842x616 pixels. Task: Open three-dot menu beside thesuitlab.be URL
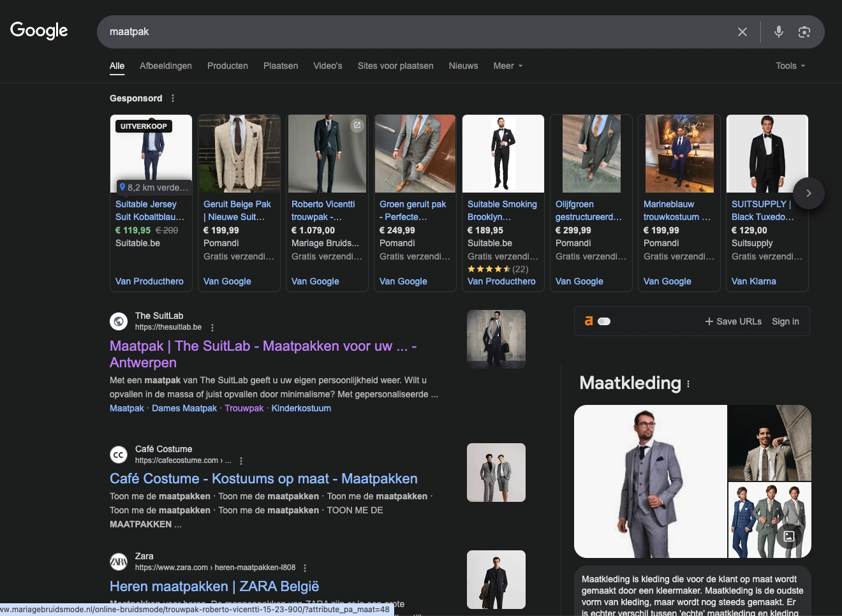click(212, 328)
